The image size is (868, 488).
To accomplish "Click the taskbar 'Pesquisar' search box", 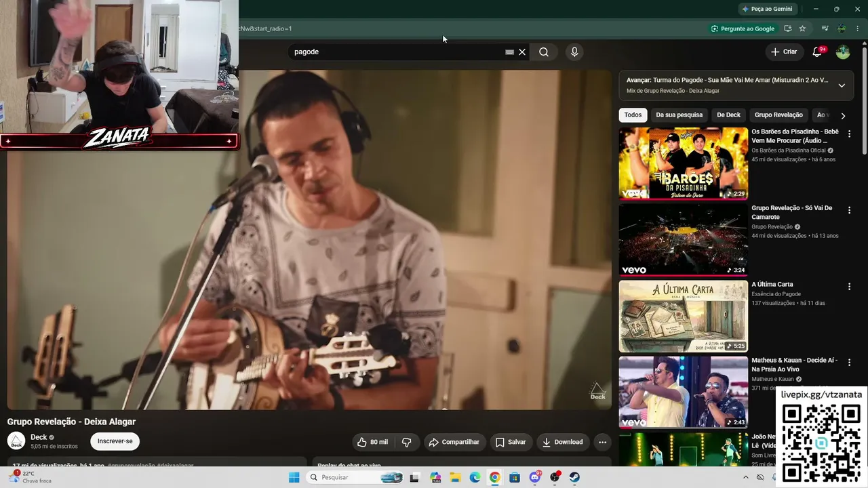I will click(355, 477).
